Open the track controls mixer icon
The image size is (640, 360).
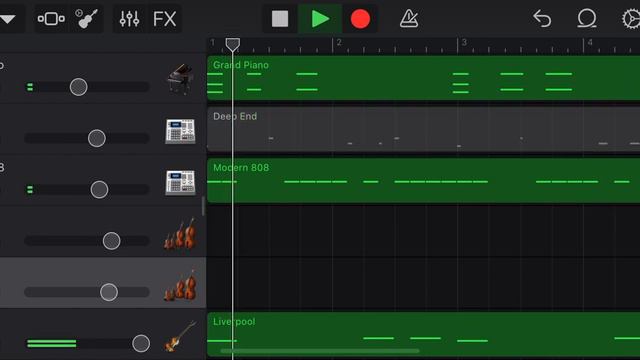(129, 19)
